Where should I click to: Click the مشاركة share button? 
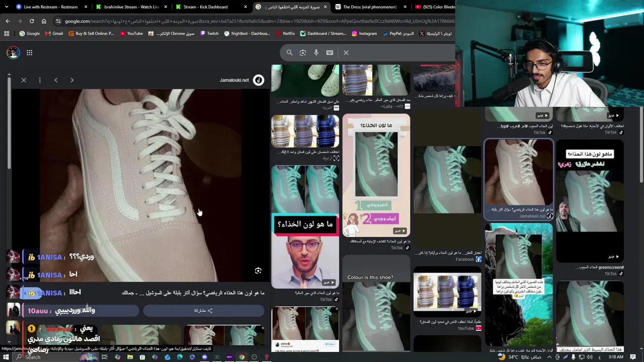point(203,311)
